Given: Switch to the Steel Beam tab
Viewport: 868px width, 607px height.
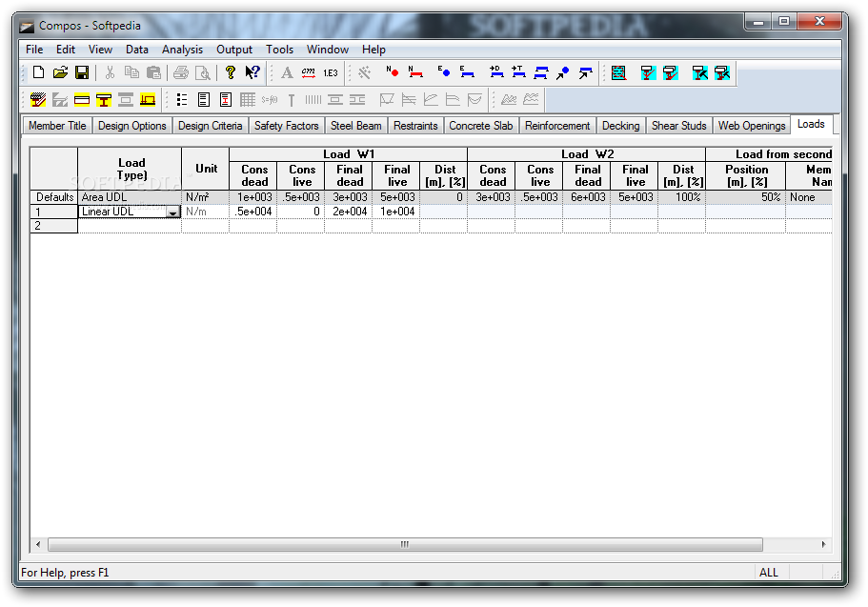Looking at the screenshot, I should click(356, 126).
